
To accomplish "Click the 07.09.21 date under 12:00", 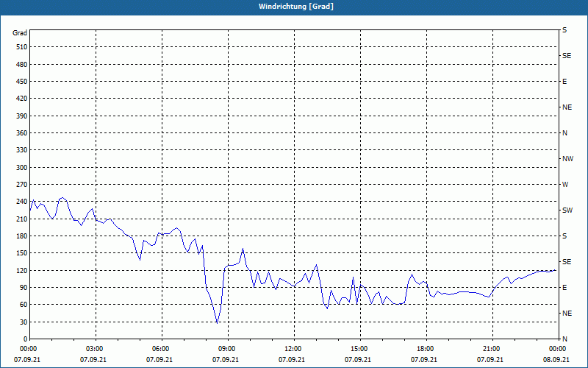I will [292, 360].
